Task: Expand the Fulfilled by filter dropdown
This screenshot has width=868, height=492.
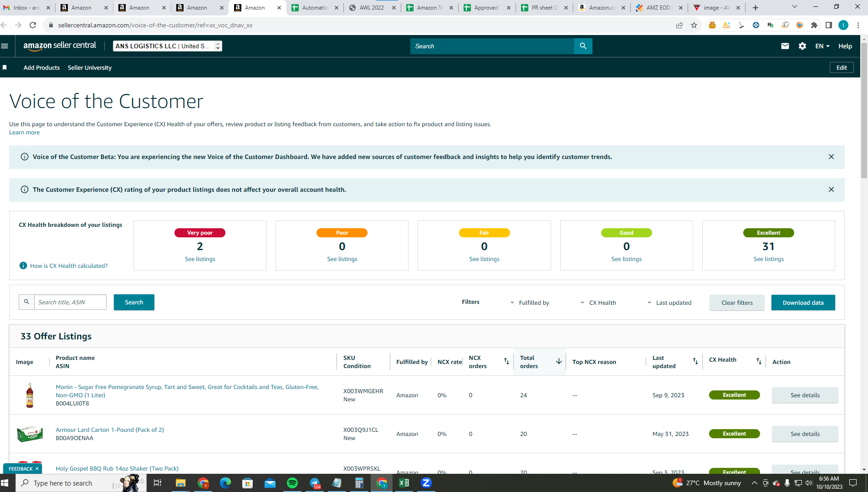Action: click(x=530, y=302)
